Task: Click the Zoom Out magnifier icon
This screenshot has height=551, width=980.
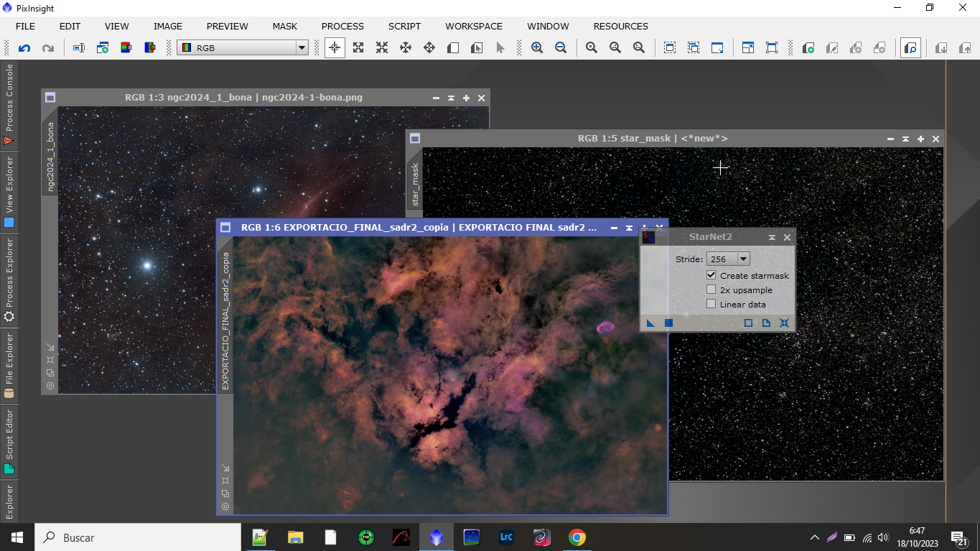Action: [x=561, y=48]
